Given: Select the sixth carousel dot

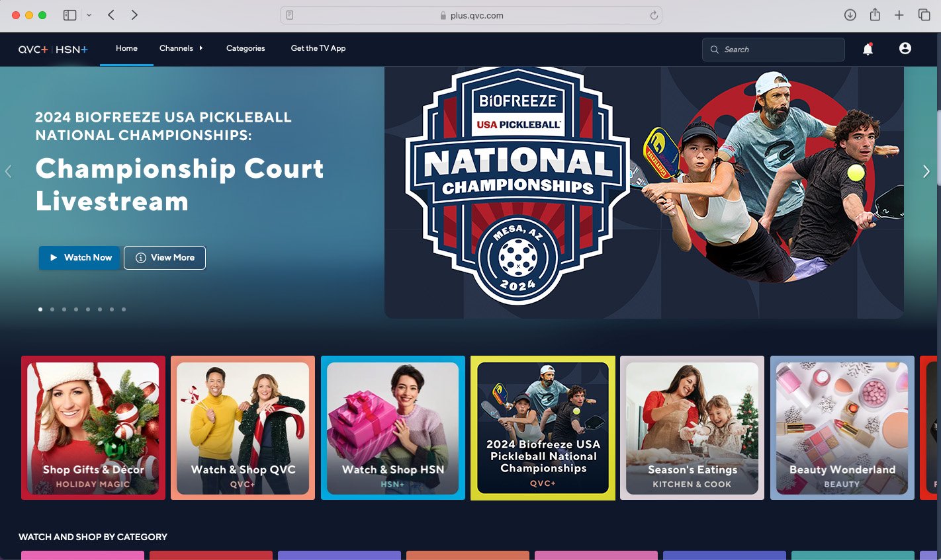Looking at the screenshot, I should click(x=100, y=309).
